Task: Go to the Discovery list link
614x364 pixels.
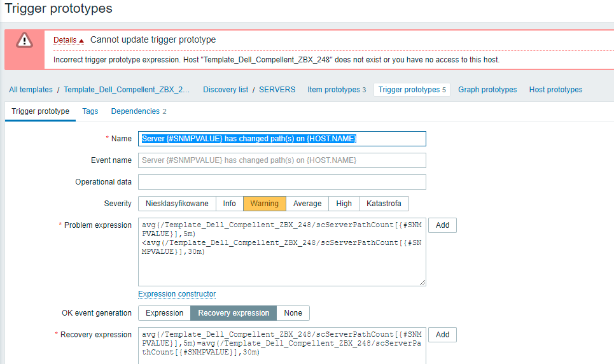Action: (225, 90)
